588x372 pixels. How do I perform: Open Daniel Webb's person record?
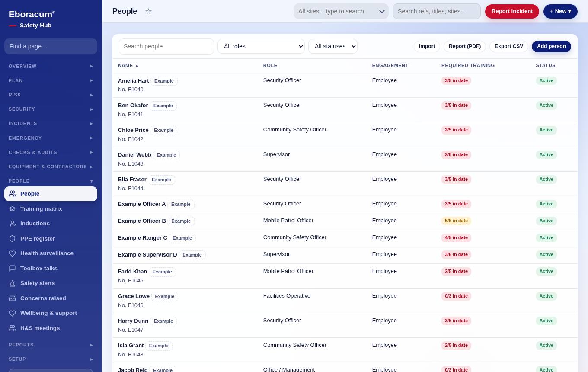(134, 155)
